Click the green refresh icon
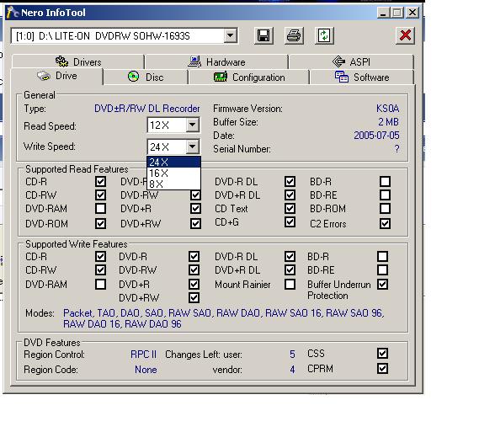 (324, 35)
